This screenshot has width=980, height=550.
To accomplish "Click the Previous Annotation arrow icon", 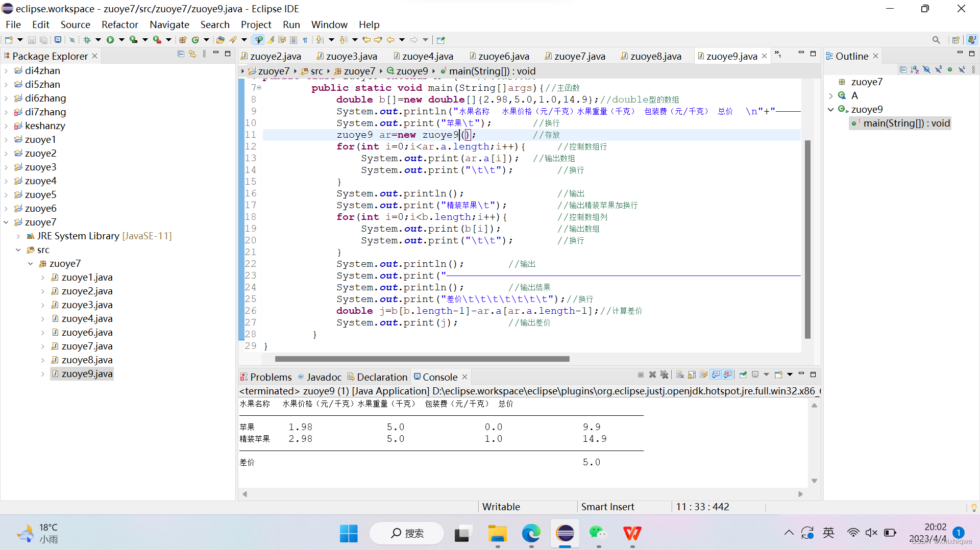I will click(x=343, y=40).
